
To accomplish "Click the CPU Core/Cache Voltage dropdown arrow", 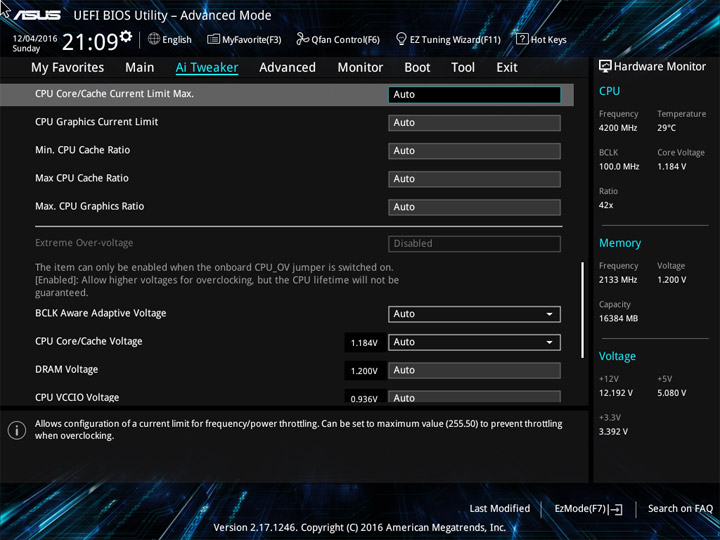I will [x=549, y=342].
